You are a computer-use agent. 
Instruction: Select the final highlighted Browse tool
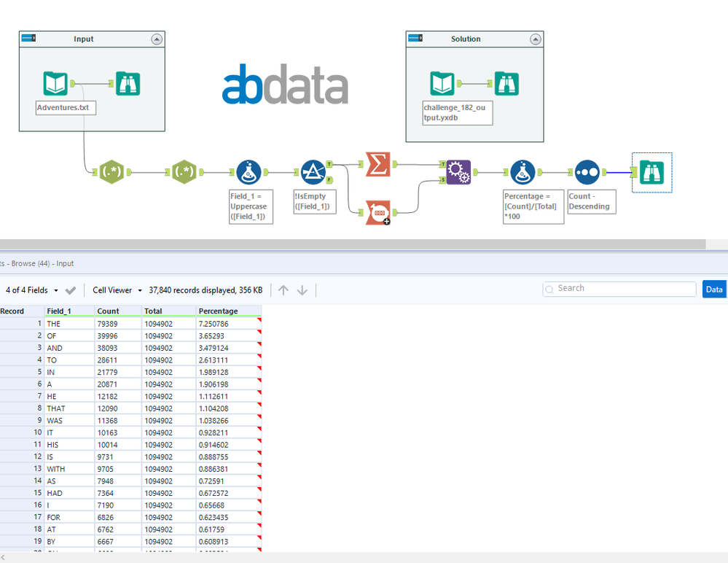652,172
